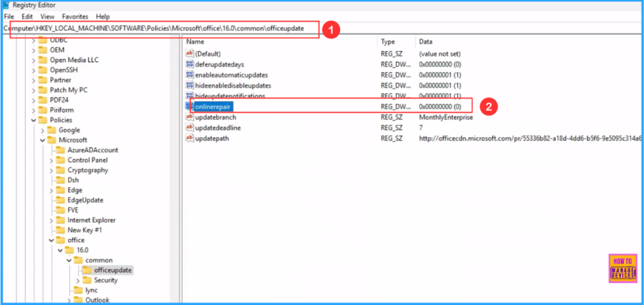Select the updatedeadline string value icon

pos(189,128)
